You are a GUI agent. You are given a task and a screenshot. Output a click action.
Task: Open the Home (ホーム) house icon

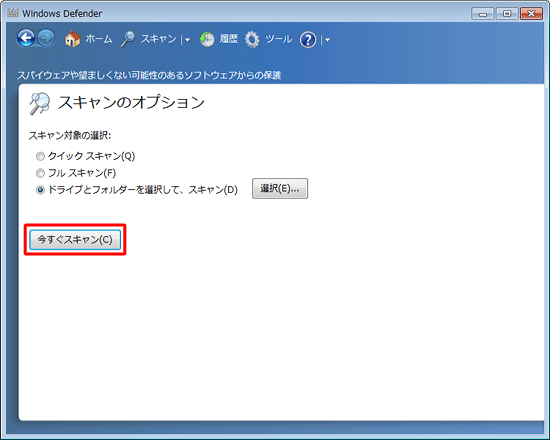tap(73, 39)
